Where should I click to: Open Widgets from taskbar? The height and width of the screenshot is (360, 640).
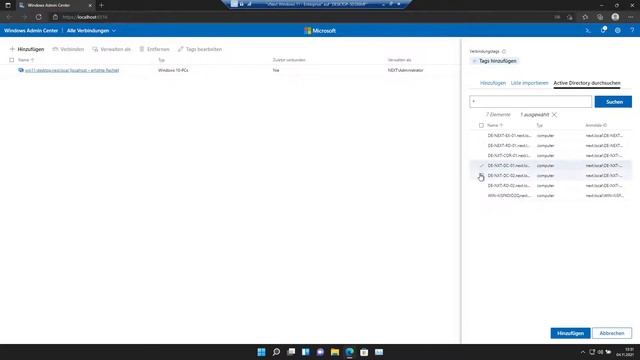point(306,352)
